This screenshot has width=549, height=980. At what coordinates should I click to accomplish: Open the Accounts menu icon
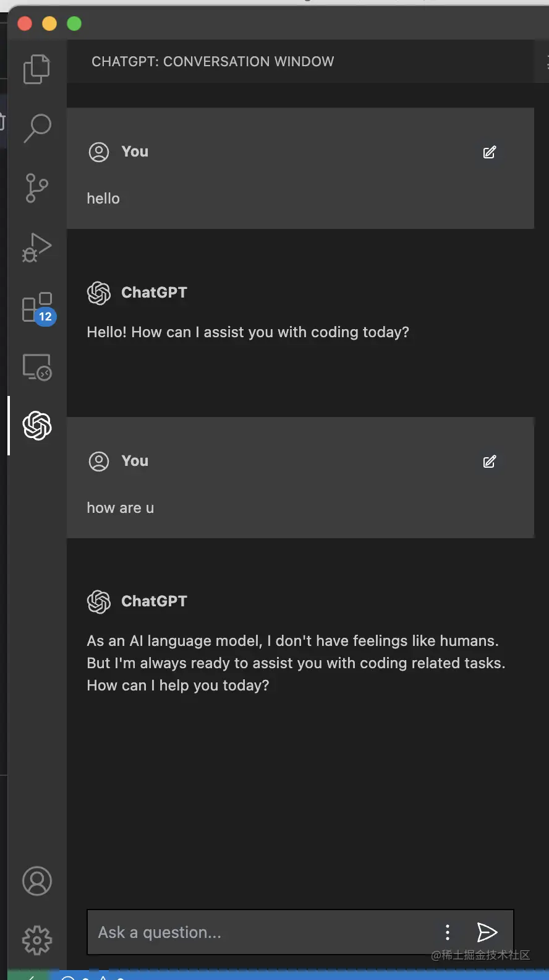pos(37,881)
